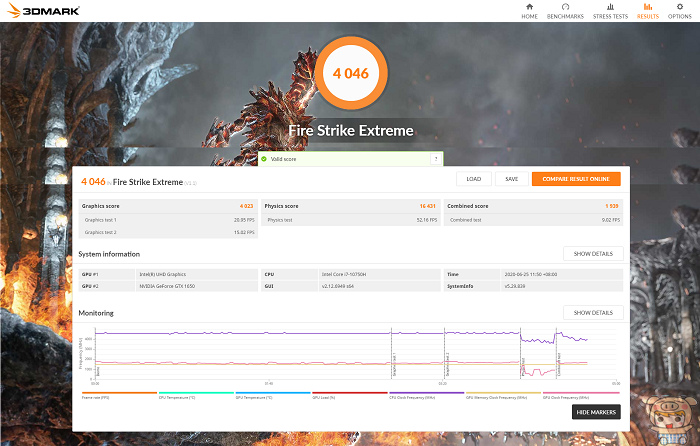The image size is (700, 446).
Task: Open the Benchmarks gauge icon
Action: click(x=565, y=7)
